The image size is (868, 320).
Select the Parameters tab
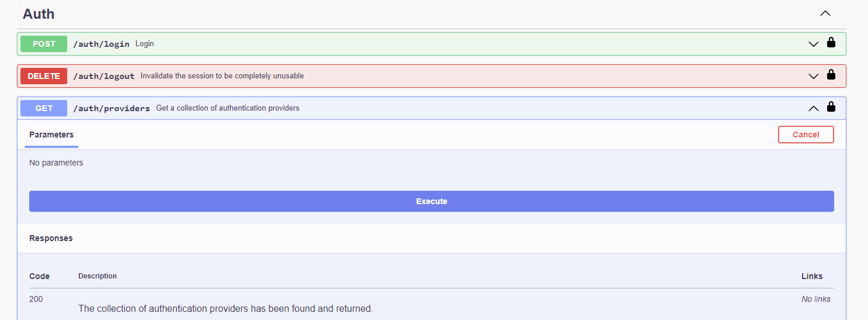coord(51,135)
